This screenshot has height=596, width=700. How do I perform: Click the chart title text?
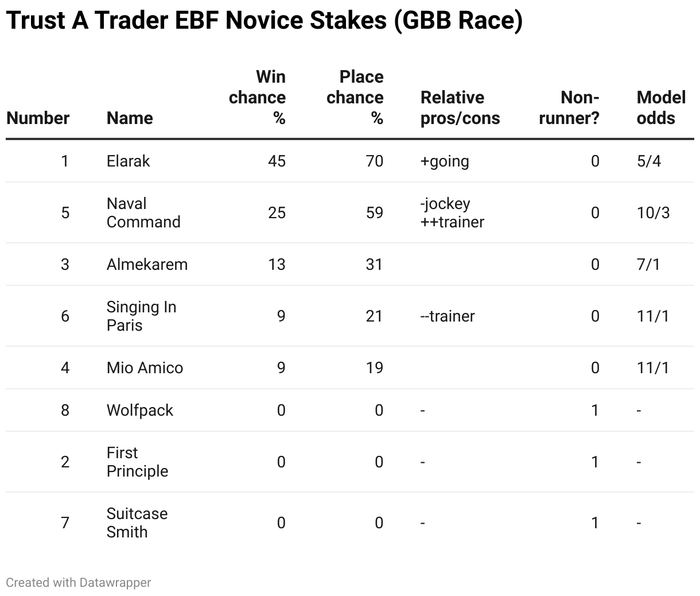[265, 21]
